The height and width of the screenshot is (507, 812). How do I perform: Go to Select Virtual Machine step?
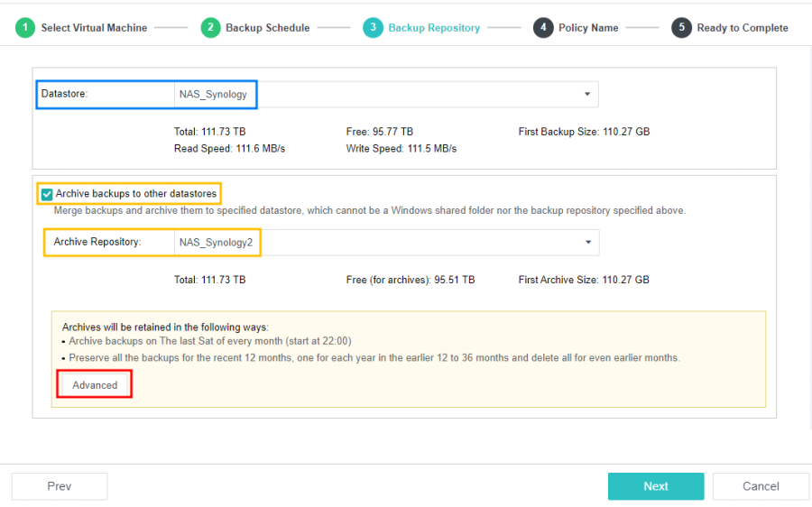94,28
